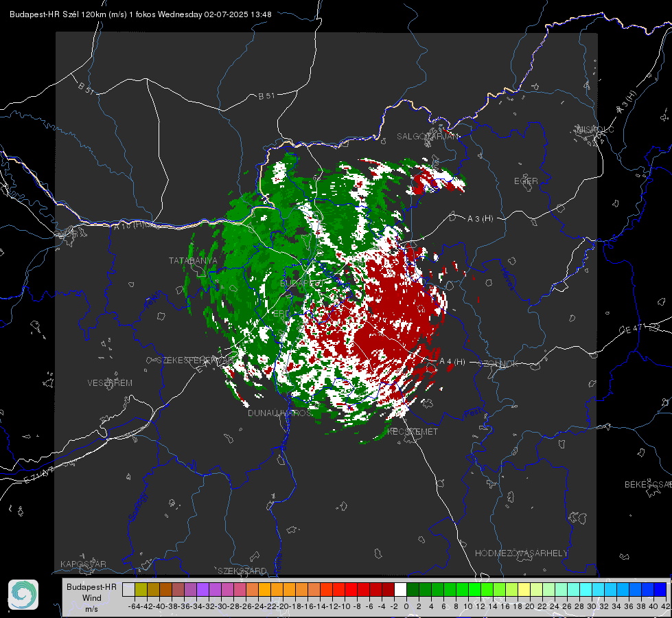Select the white legend swatch near 0

pyautogui.click(x=400, y=589)
